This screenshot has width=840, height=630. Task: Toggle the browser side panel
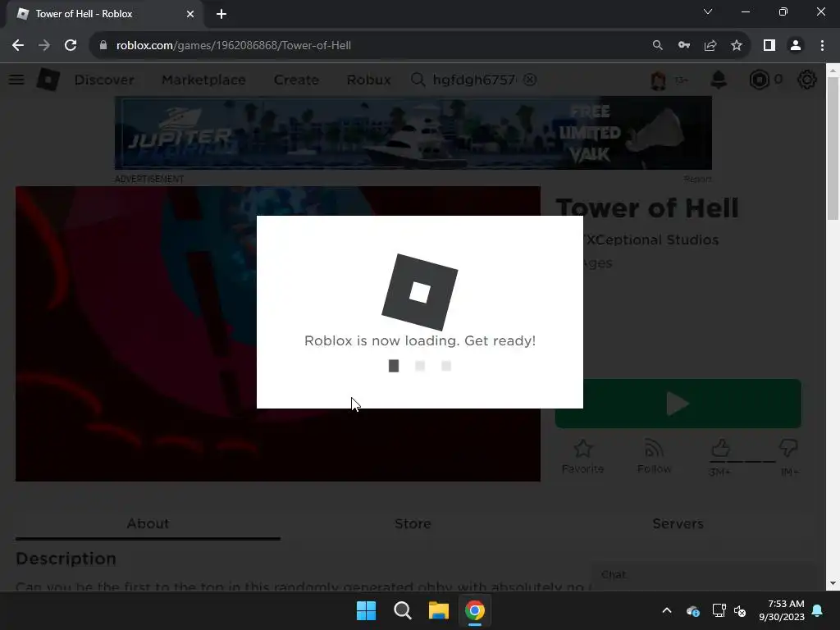pyautogui.click(x=769, y=46)
